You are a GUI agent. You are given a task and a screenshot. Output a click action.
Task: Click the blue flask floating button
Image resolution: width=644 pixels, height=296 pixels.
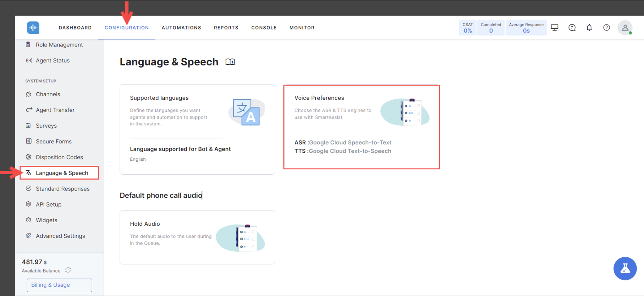click(625, 268)
